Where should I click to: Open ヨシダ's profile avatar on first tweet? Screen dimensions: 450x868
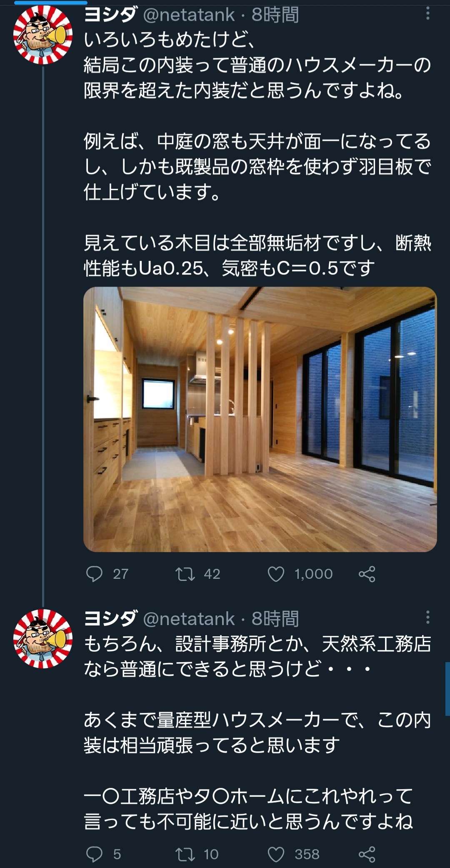tap(43, 35)
